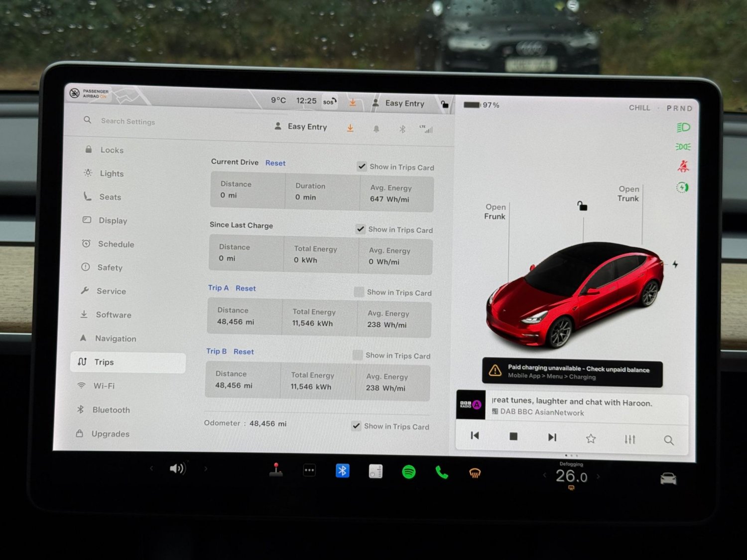Open the Frunk
747x560 pixels.
[x=495, y=212]
